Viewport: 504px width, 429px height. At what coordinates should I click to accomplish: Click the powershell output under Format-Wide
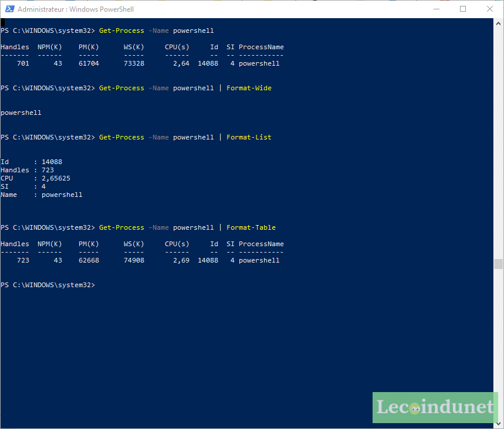pyautogui.click(x=21, y=112)
